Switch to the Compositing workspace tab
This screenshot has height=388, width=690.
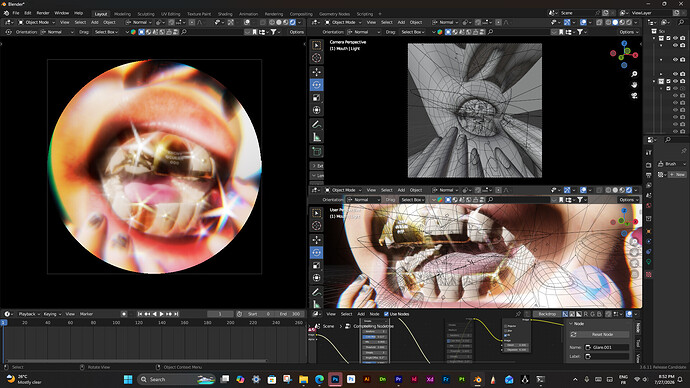[x=301, y=14]
